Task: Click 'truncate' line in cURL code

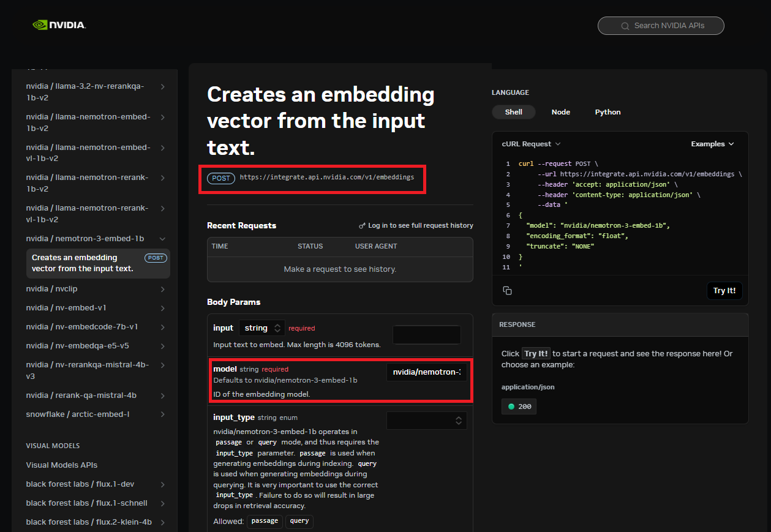Action: pyautogui.click(x=560, y=246)
